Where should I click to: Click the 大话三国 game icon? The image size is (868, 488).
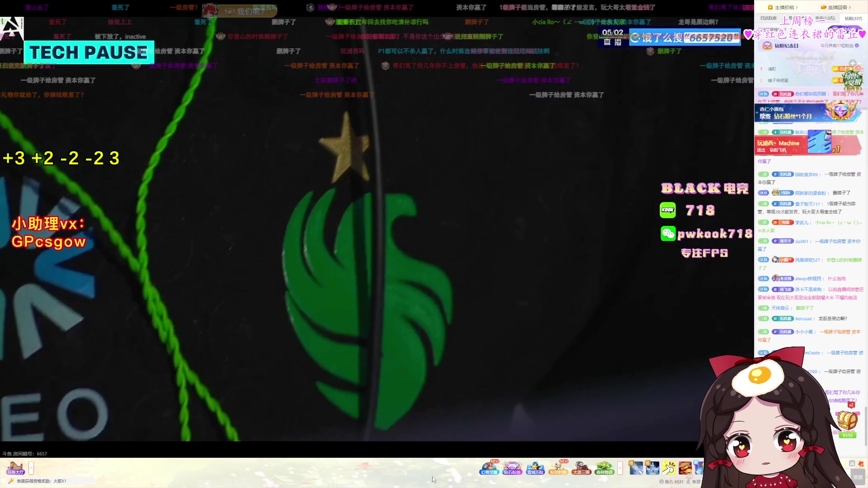[581, 468]
